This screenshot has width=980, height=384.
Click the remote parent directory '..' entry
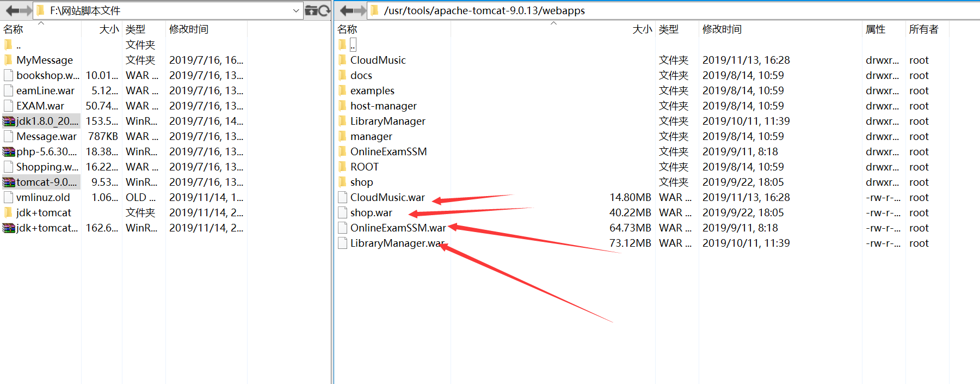[353, 45]
